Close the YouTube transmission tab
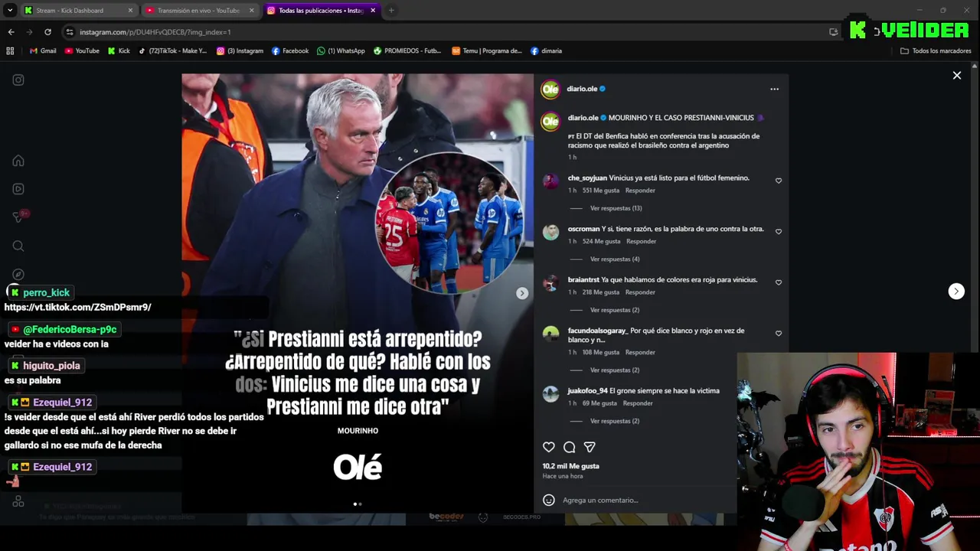Viewport: 980px width, 551px height. pos(250,11)
